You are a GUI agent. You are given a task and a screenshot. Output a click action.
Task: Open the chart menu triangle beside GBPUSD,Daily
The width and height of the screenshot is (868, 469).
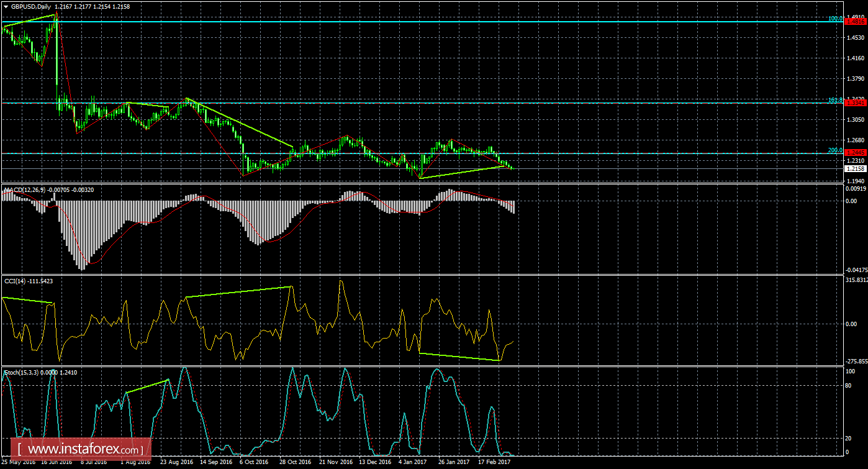6,6
